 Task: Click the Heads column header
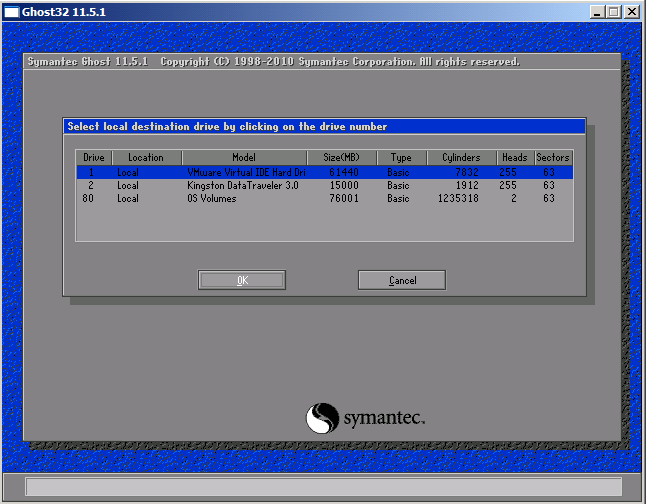(x=514, y=158)
